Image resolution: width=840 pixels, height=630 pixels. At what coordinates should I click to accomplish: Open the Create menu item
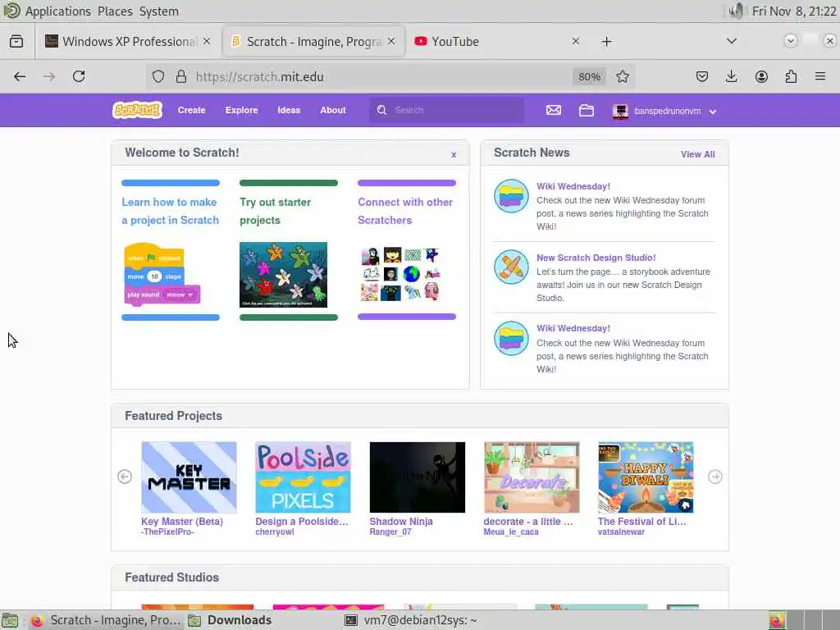[x=191, y=110]
